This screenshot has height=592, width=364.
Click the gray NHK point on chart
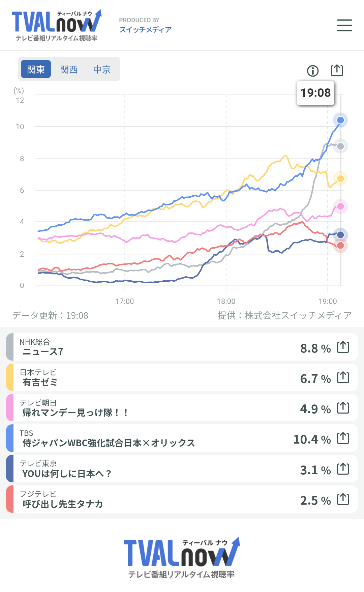pos(340,146)
